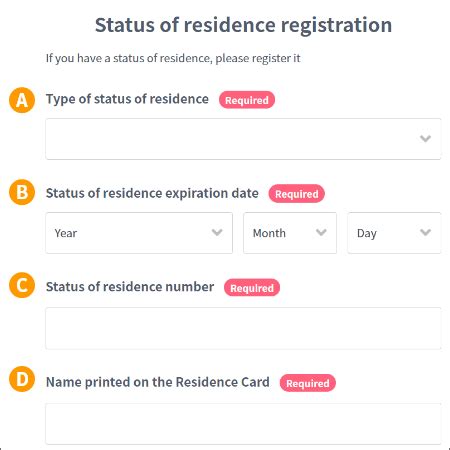Screen dimensions: 450x450
Task: Click chevron arrow in Year selector
Action: [x=217, y=232]
